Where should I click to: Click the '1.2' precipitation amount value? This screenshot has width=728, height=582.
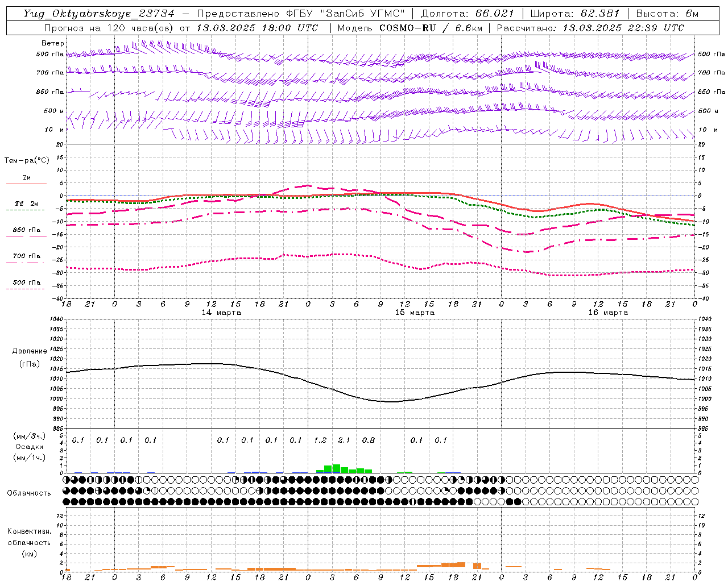point(320,440)
